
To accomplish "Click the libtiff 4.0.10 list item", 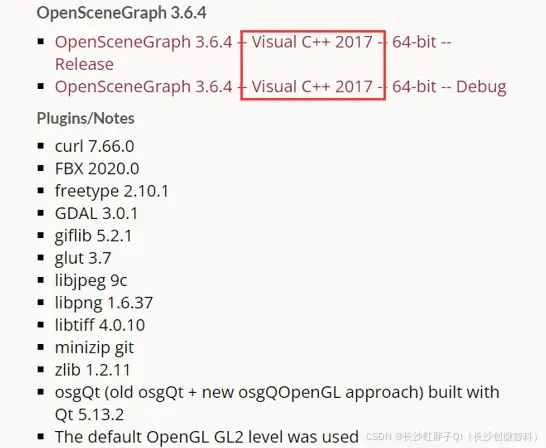I will point(100,325).
